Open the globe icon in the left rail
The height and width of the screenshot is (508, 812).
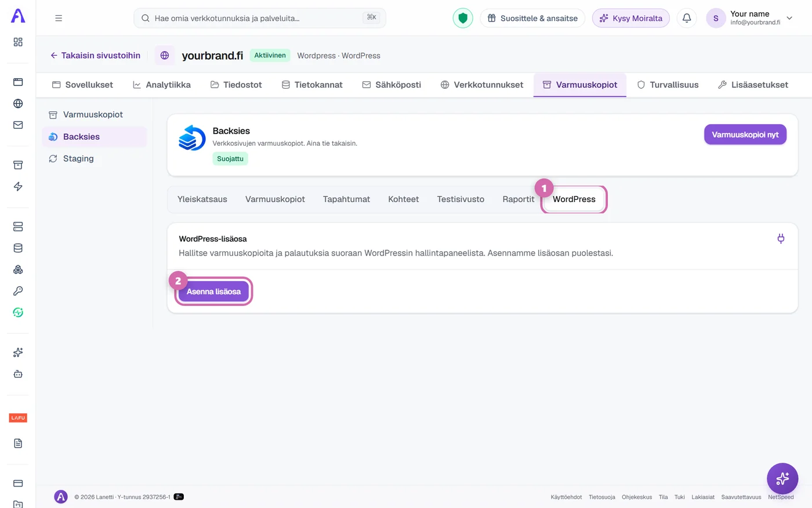18,103
